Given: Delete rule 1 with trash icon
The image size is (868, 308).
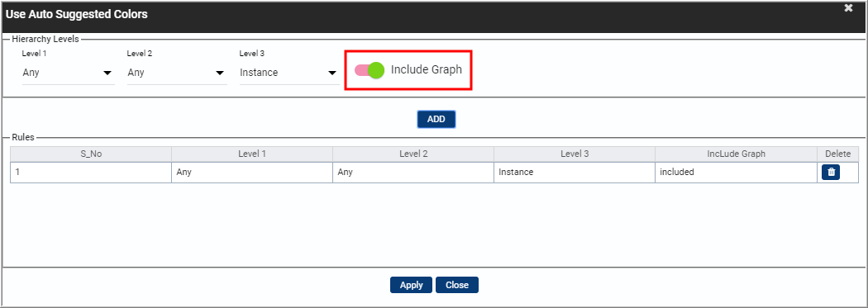Looking at the screenshot, I should (x=831, y=173).
